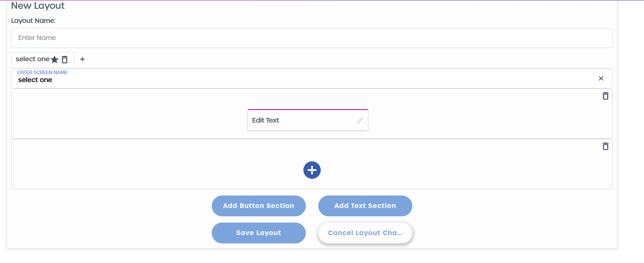Viewport: 644px width, 263px height.
Task: Mark the select one screen with star
Action: pos(54,60)
